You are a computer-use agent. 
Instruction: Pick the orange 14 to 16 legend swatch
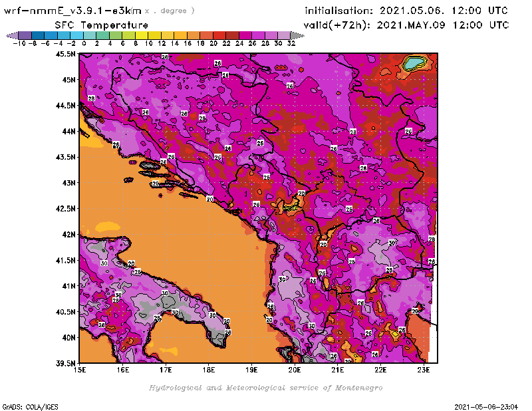click(180, 35)
